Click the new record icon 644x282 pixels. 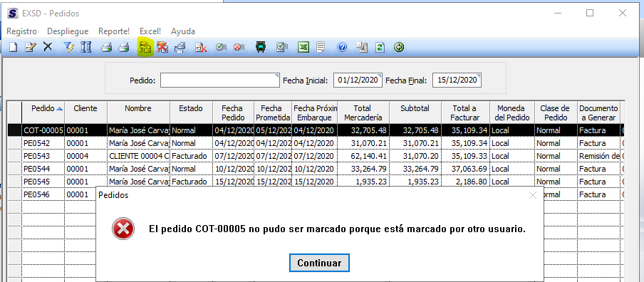click(14, 48)
